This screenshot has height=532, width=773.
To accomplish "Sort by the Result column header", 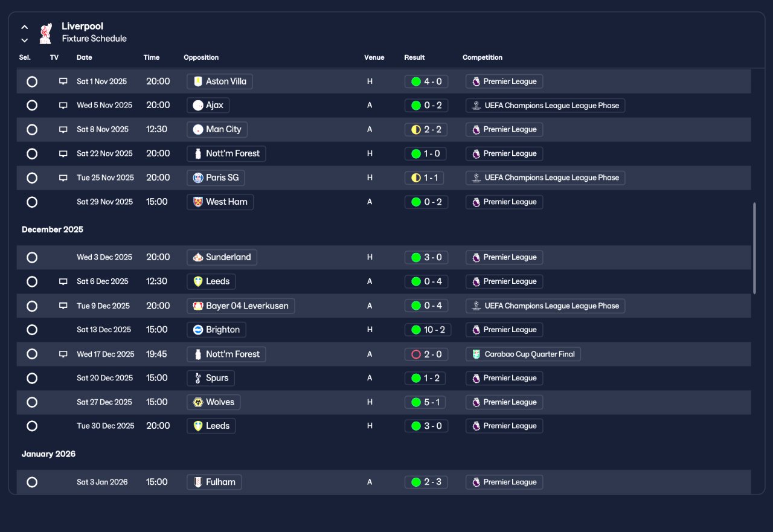I will [414, 57].
